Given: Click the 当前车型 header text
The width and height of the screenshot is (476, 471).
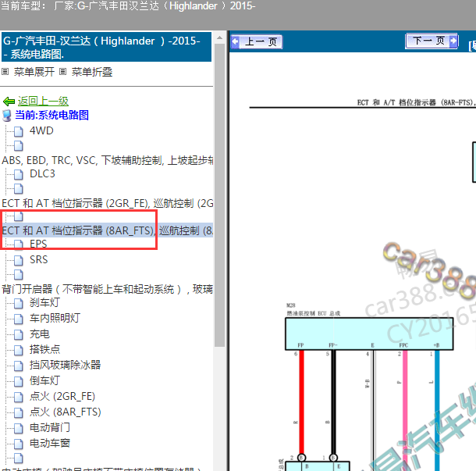Looking at the screenshot, I should (128, 6).
